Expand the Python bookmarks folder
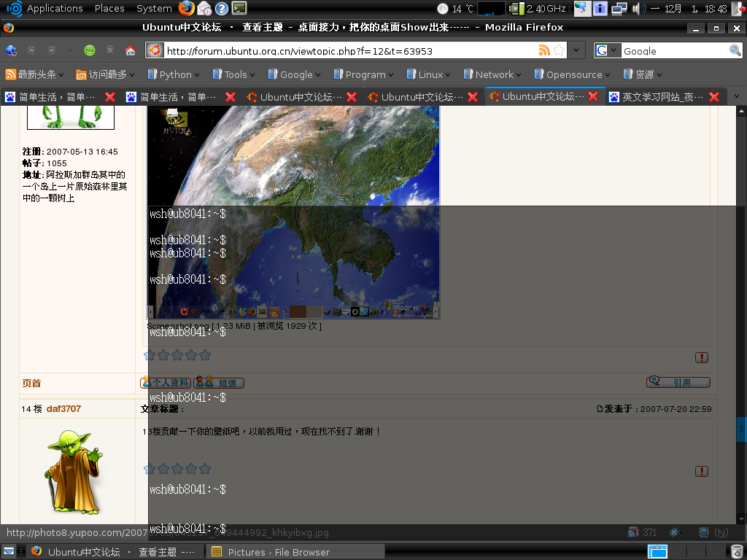The image size is (747, 560). [174, 74]
